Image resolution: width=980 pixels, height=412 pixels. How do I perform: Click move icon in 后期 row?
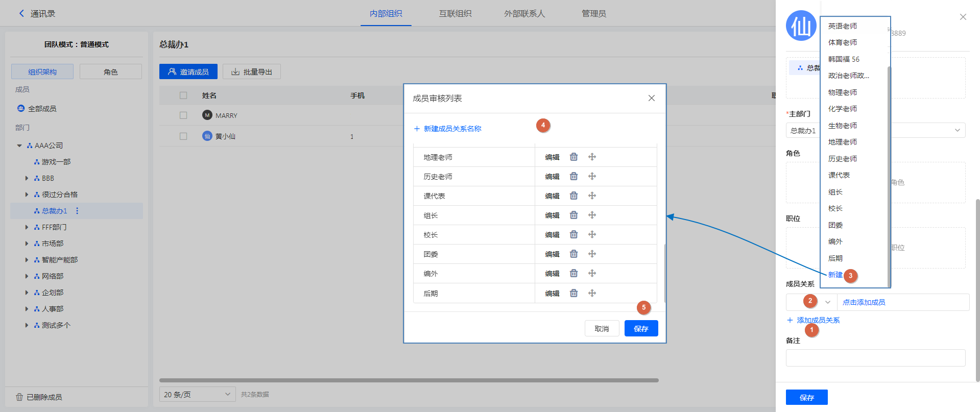click(592, 293)
